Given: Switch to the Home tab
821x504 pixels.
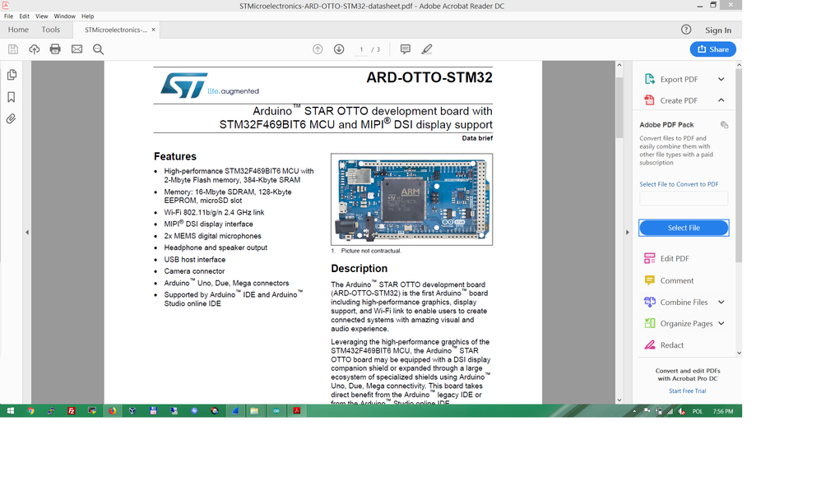Looking at the screenshot, I should click(18, 30).
